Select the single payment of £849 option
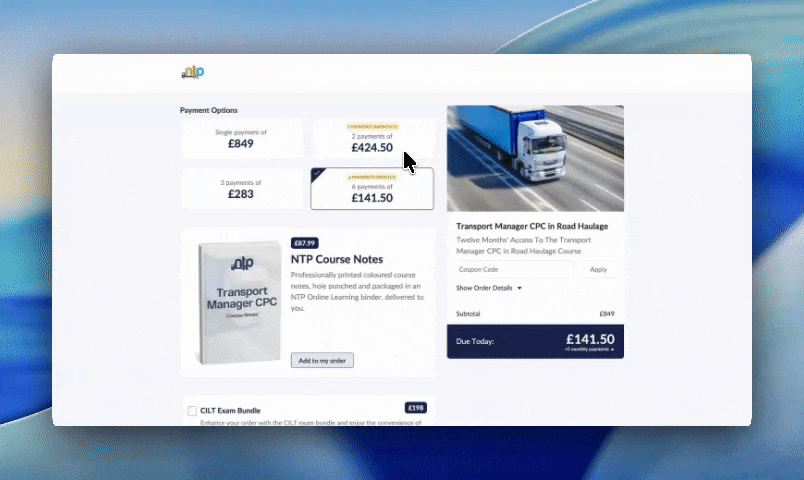The width and height of the screenshot is (804, 480). click(241, 139)
